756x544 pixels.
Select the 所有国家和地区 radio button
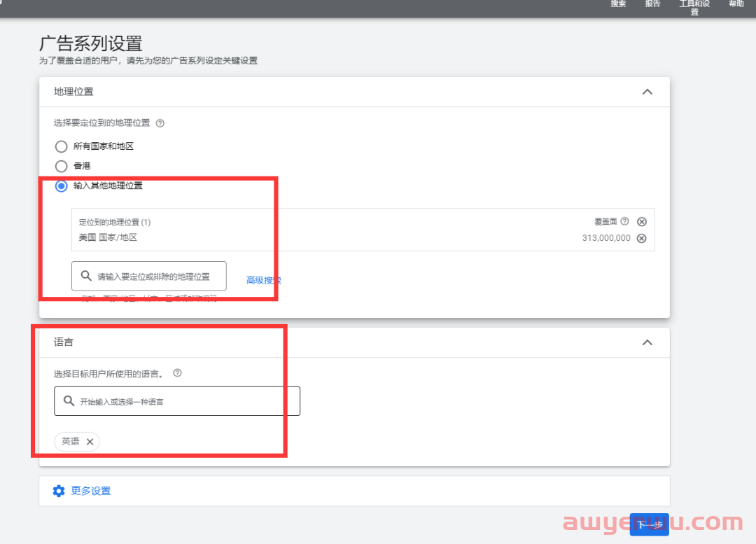61,146
